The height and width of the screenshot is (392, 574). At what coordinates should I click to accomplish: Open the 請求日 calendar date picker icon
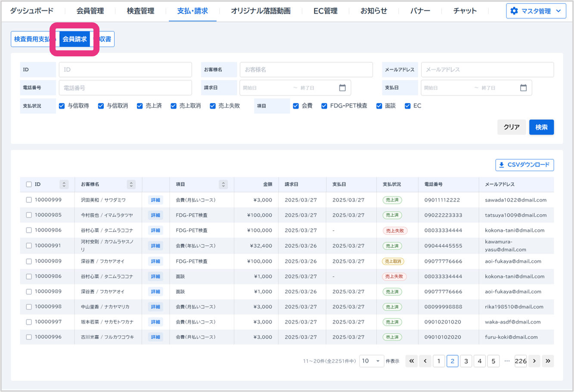click(x=342, y=88)
